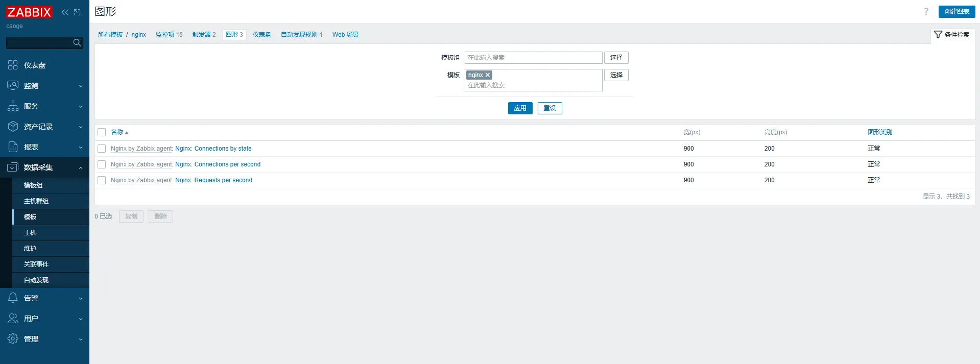Switch to 触发器 2 tab
Screen dimensions: 980x364
coord(204,35)
